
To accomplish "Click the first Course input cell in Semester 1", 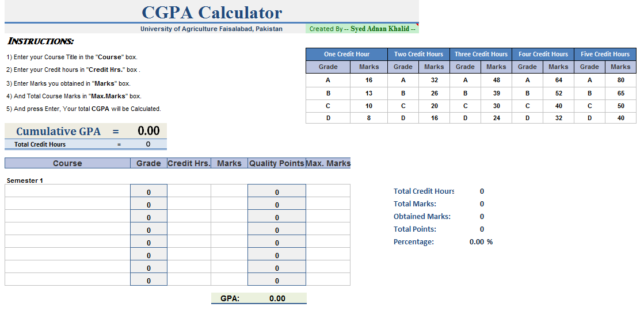I will pyautogui.click(x=67, y=191).
